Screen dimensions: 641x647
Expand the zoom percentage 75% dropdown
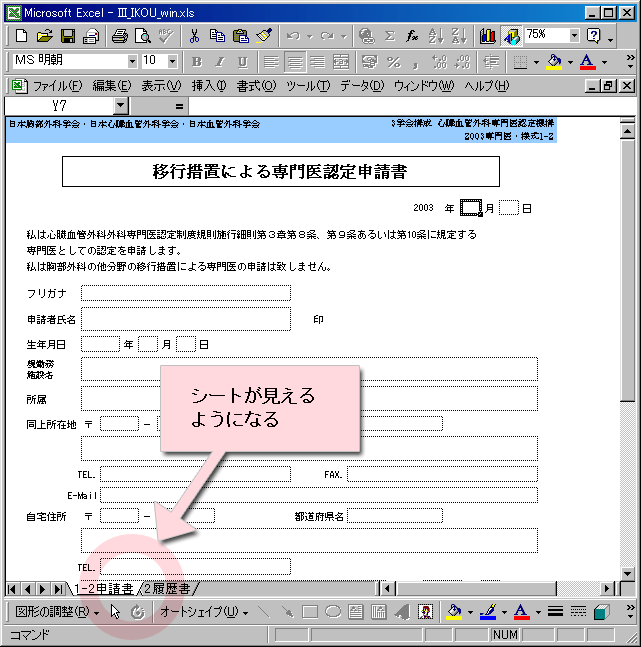click(574, 35)
